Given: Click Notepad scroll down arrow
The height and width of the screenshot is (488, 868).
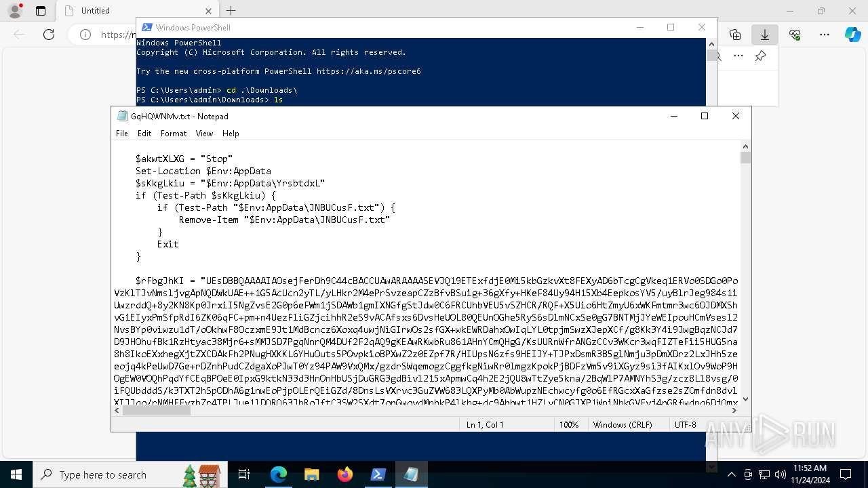Looking at the screenshot, I should click(x=745, y=399).
